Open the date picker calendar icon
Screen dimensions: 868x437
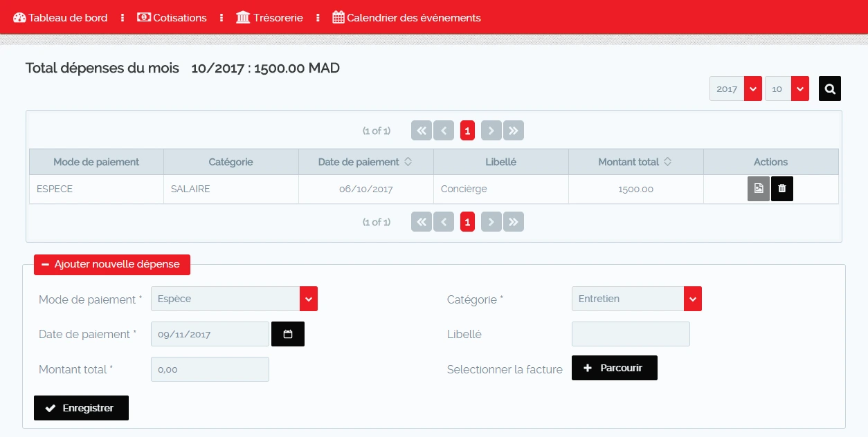pyautogui.click(x=288, y=334)
